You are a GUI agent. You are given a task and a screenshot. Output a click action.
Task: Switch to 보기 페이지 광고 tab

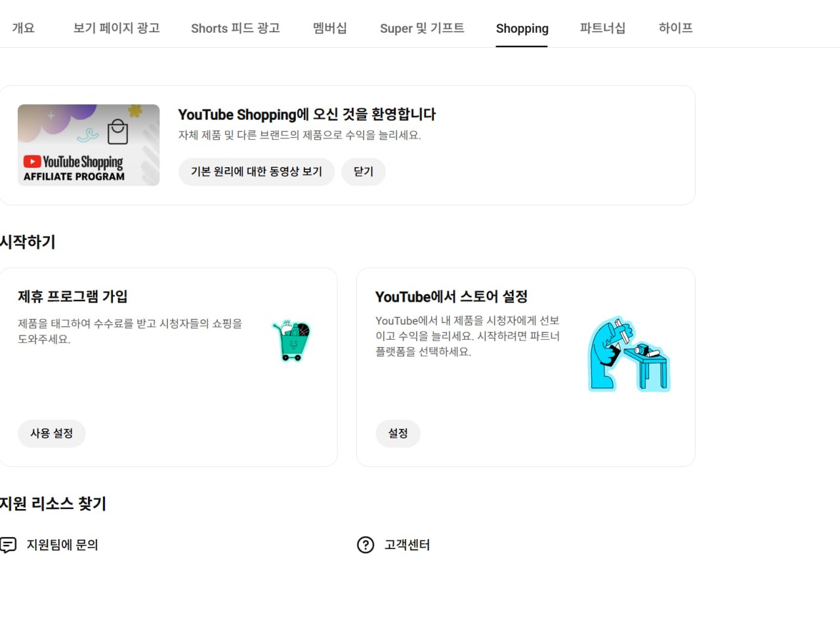tap(117, 28)
